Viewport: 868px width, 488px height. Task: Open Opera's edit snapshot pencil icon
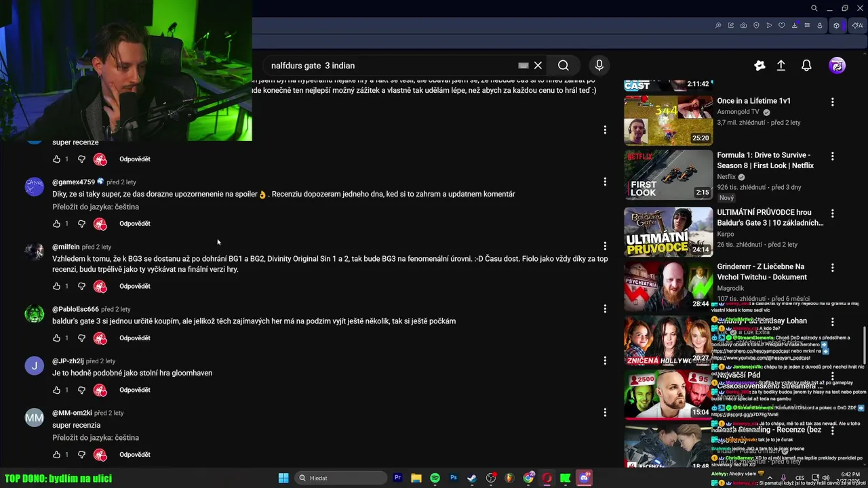click(x=731, y=26)
